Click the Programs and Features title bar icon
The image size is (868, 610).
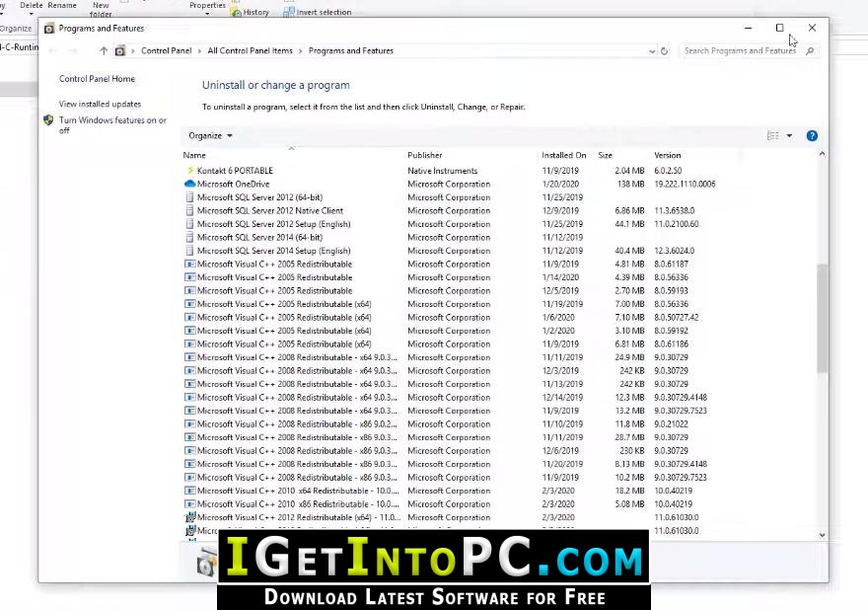point(49,29)
